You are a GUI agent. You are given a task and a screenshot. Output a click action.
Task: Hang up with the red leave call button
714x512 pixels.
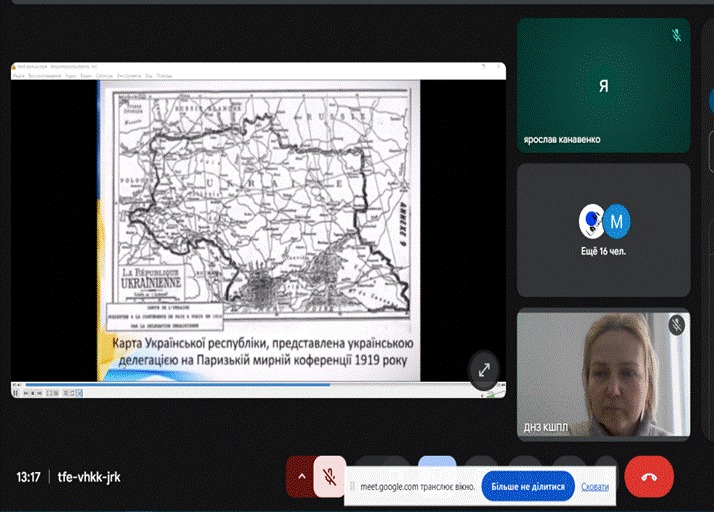coord(648,477)
